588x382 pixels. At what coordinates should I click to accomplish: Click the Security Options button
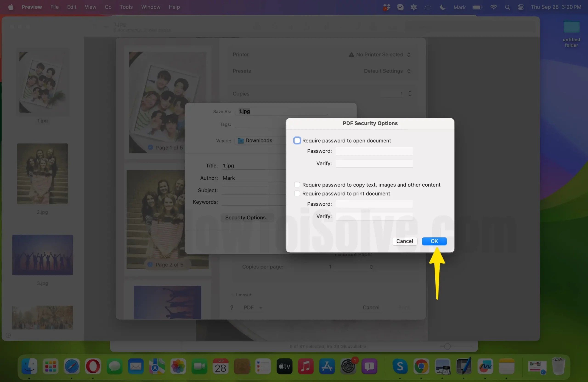point(247,217)
